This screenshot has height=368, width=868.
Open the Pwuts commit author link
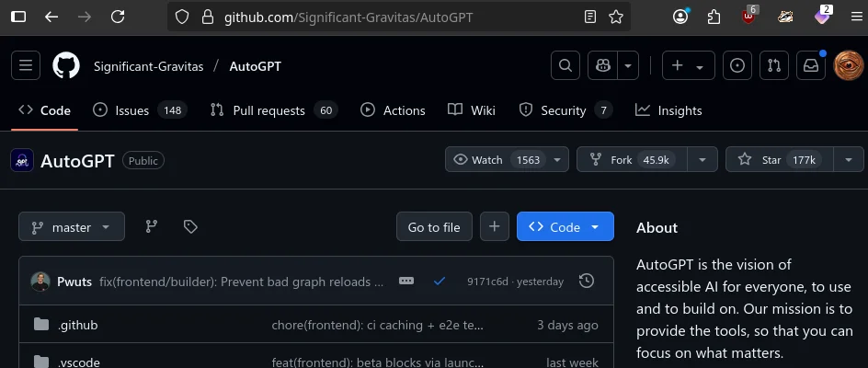click(74, 282)
